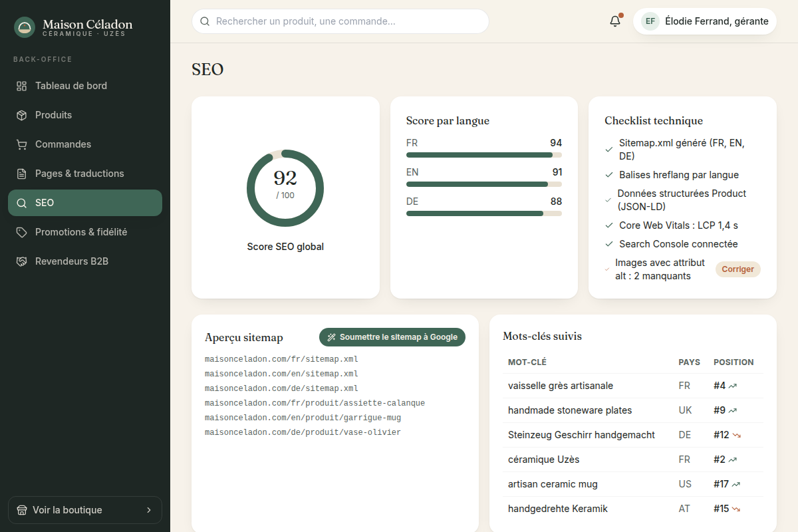
Task: Click the Produits box icon
Action: 22,115
